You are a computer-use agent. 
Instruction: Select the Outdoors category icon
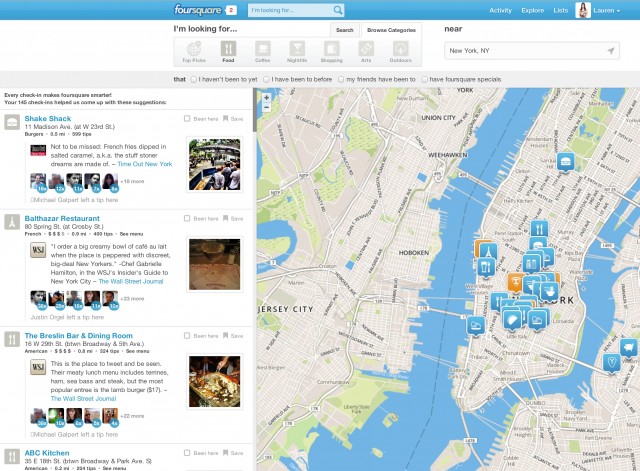(400, 52)
